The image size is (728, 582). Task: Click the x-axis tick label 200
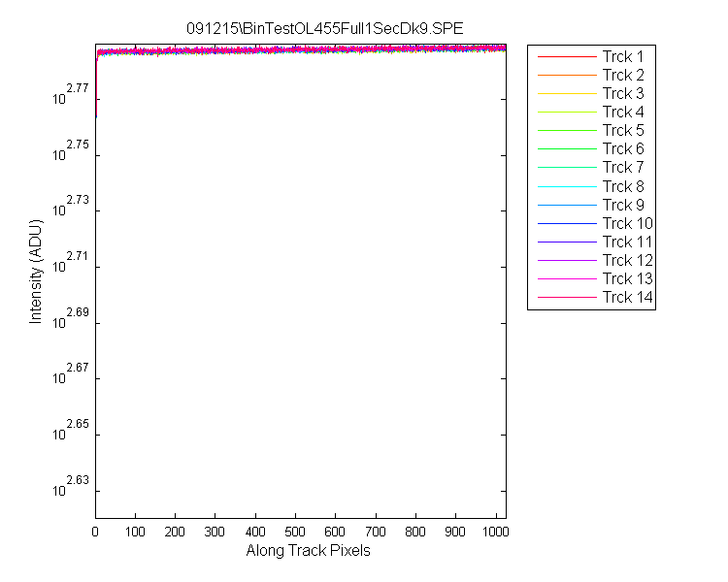point(175,532)
